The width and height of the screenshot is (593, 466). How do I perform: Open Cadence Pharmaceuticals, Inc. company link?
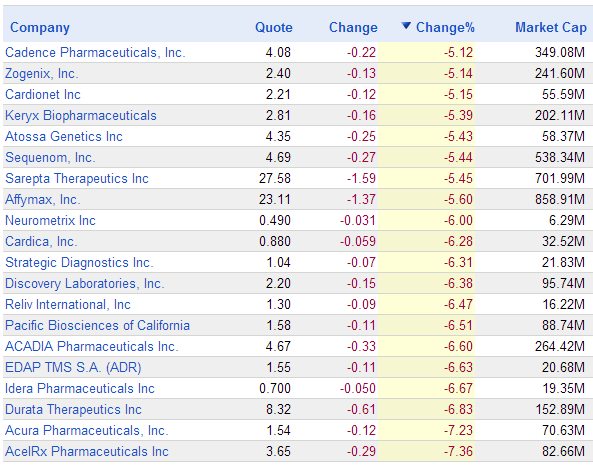pos(95,53)
